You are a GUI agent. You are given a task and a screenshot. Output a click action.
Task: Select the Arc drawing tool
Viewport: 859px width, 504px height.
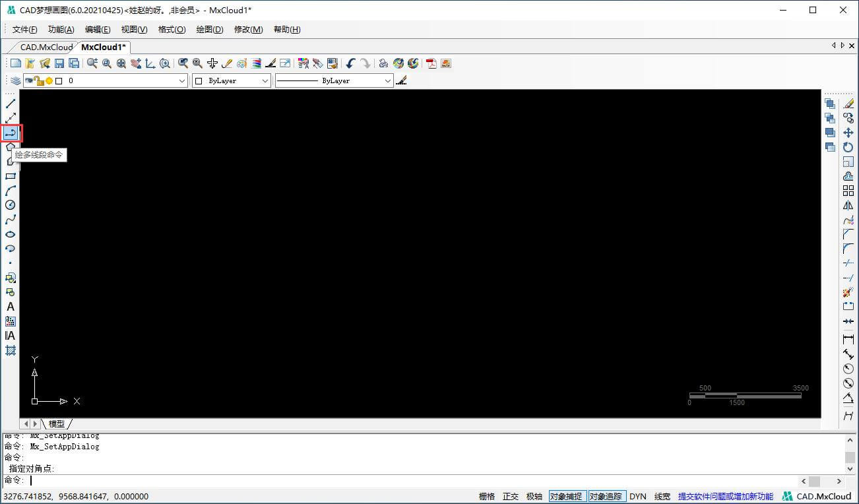tap(11, 191)
